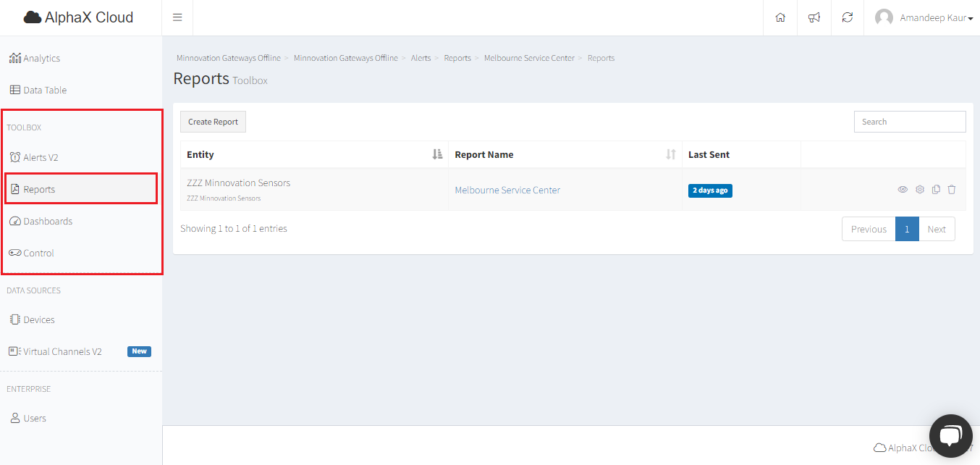Open Melbourne Service Center report link

pos(507,190)
